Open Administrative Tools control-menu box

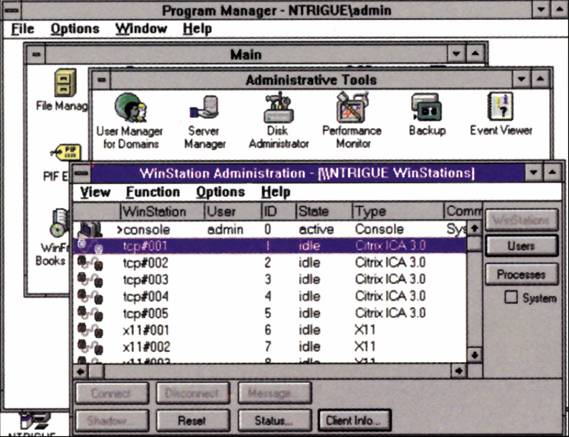point(102,79)
